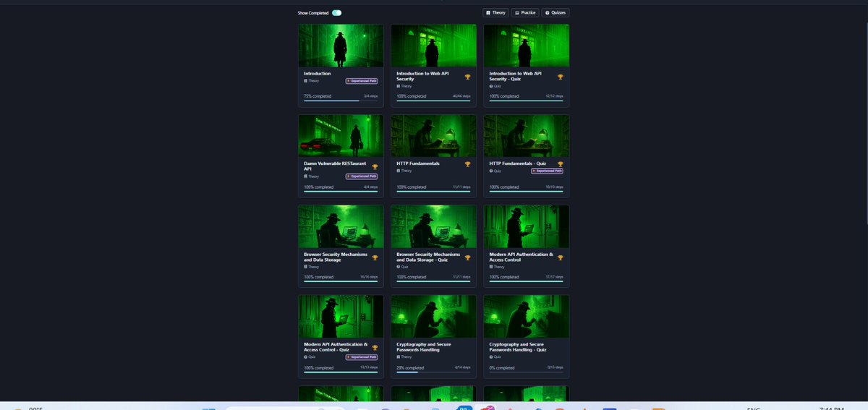Click Theory icon under Introduction to Web API Security
The height and width of the screenshot is (410, 868).
[399, 86]
